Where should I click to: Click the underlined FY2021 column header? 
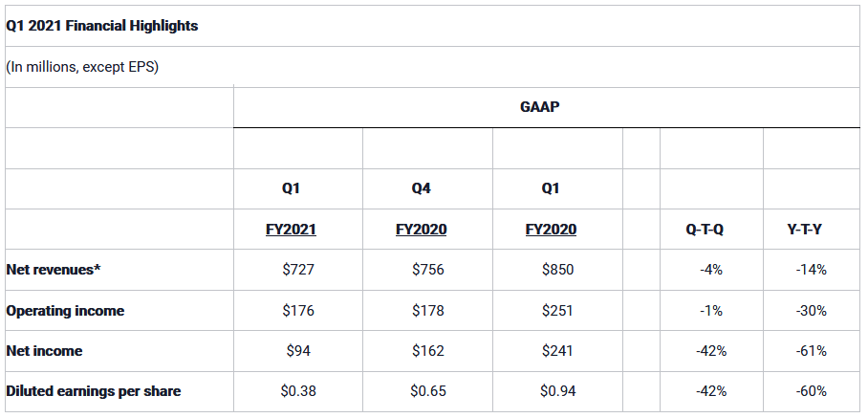click(x=291, y=230)
